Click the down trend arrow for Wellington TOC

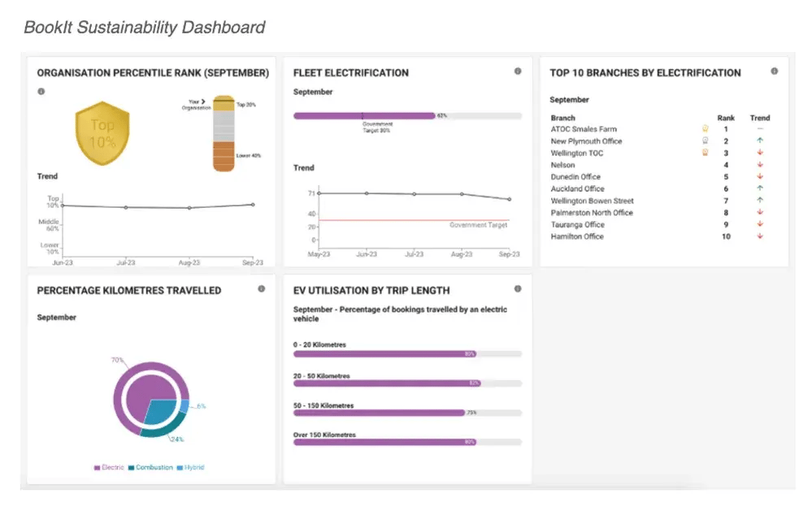pyautogui.click(x=760, y=153)
